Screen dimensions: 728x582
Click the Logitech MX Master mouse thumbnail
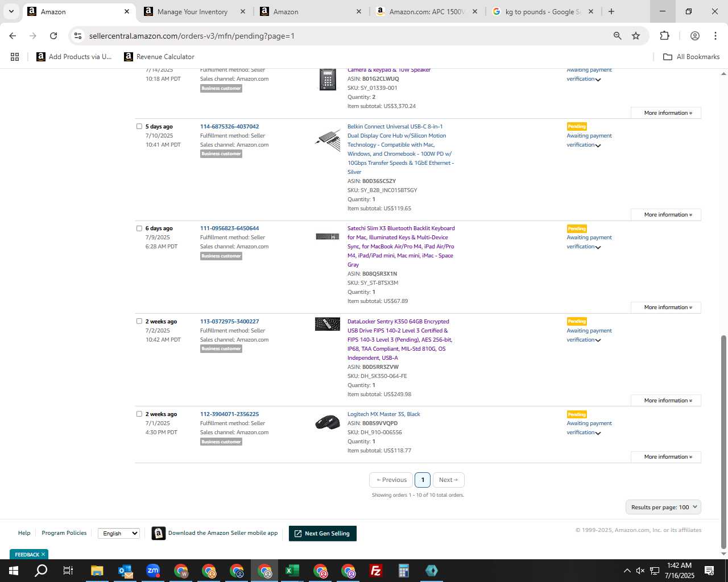click(x=327, y=423)
